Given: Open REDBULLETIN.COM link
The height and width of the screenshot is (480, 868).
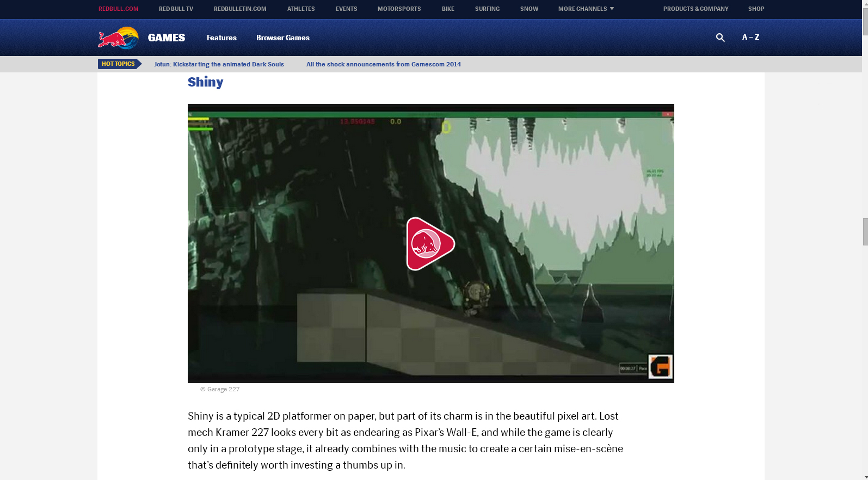Looking at the screenshot, I should [240, 9].
